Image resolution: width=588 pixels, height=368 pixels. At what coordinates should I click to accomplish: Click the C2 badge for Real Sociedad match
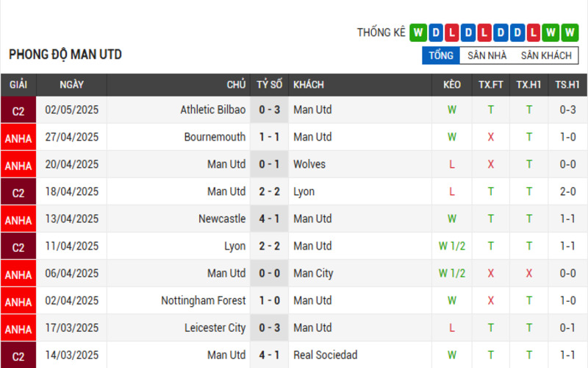pyautogui.click(x=18, y=355)
